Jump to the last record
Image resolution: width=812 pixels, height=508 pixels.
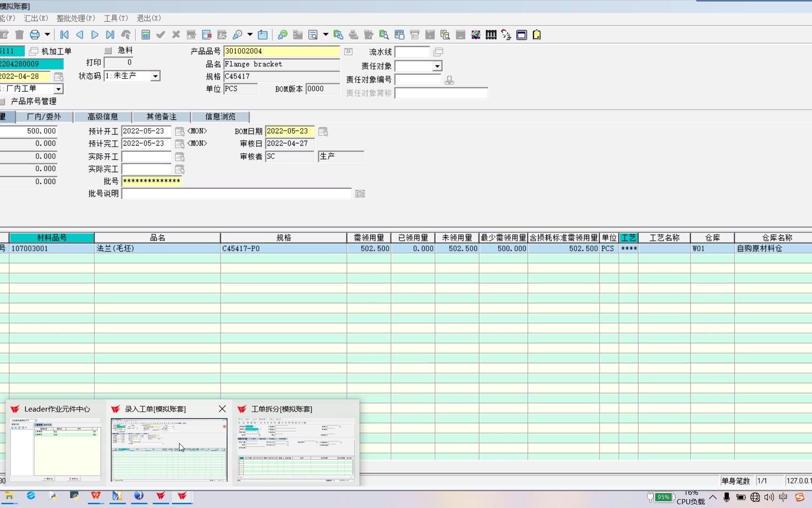(110, 35)
